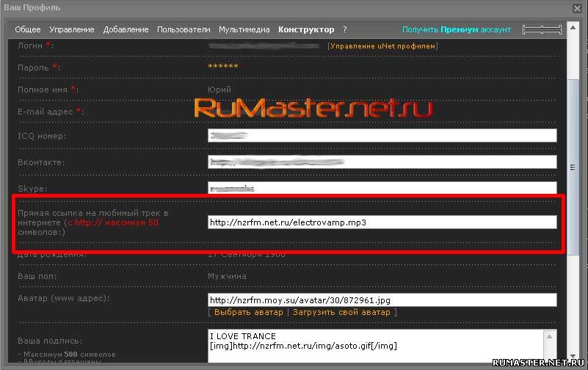This screenshot has height=370, width=588.
Task: Click the question mark help item
Action: 344,29
